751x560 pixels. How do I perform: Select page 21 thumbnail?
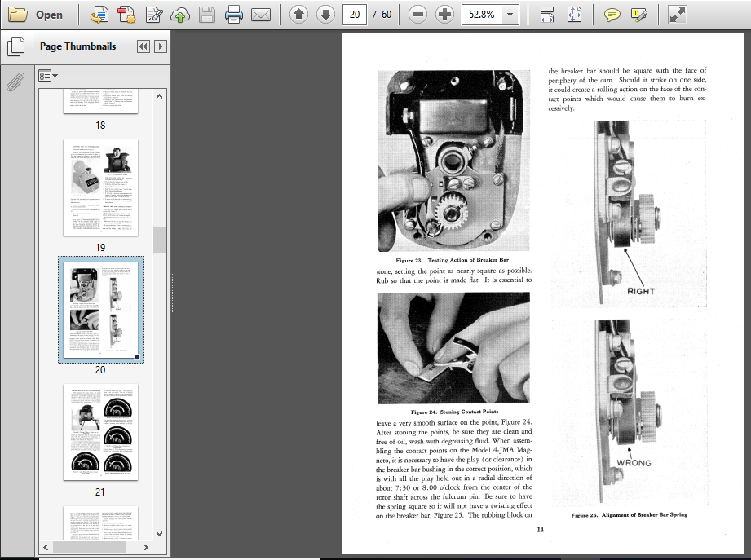pos(100,432)
